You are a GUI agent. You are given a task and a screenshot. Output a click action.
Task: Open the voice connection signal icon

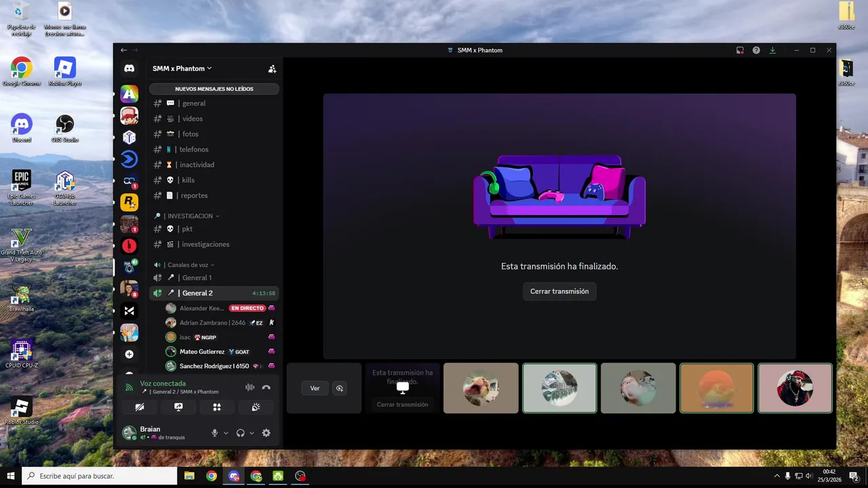tap(129, 388)
